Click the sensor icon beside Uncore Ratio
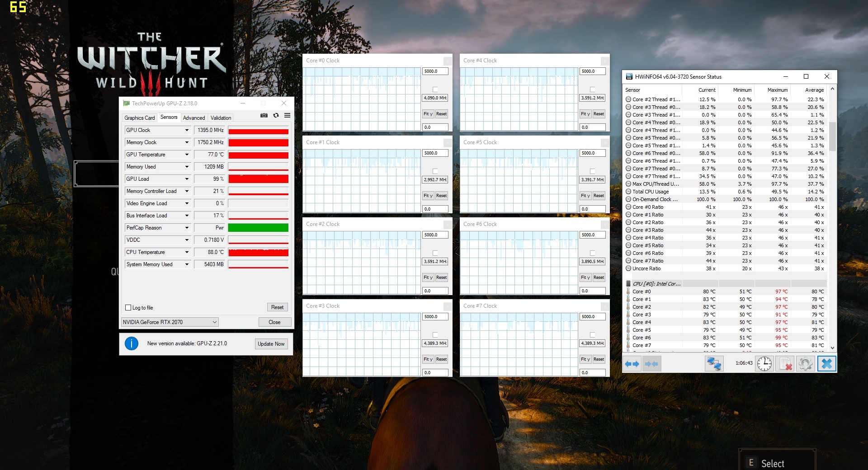Image resolution: width=868 pixels, height=470 pixels. [x=628, y=268]
